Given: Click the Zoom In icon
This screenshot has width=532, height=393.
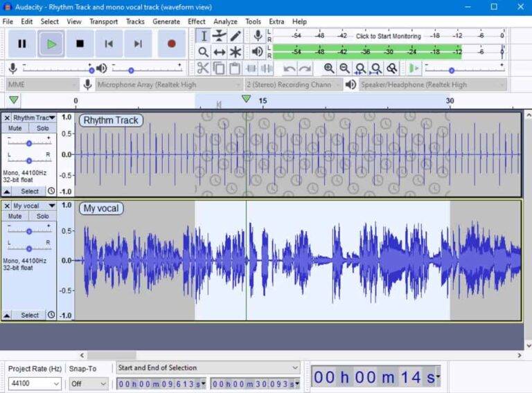Looking at the screenshot, I should pos(329,68).
